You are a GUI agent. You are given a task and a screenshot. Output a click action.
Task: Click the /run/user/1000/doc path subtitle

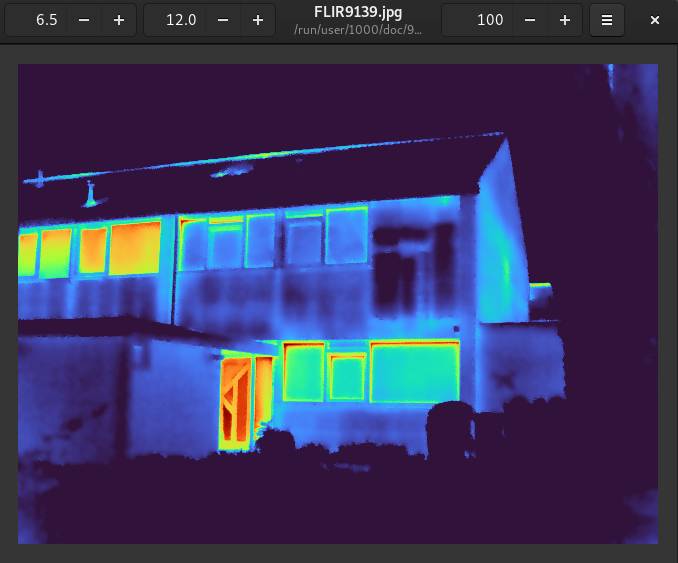pyautogui.click(x=358, y=30)
